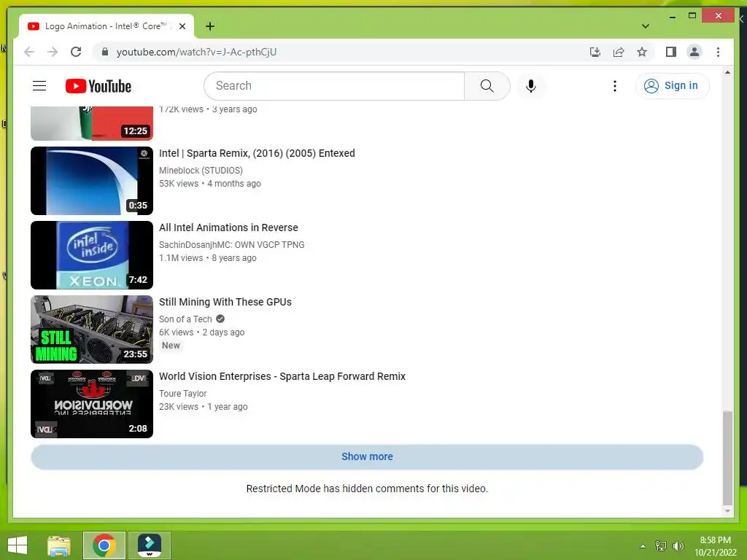Click the Chrome taskbar icon
747x560 pixels.
(104, 545)
